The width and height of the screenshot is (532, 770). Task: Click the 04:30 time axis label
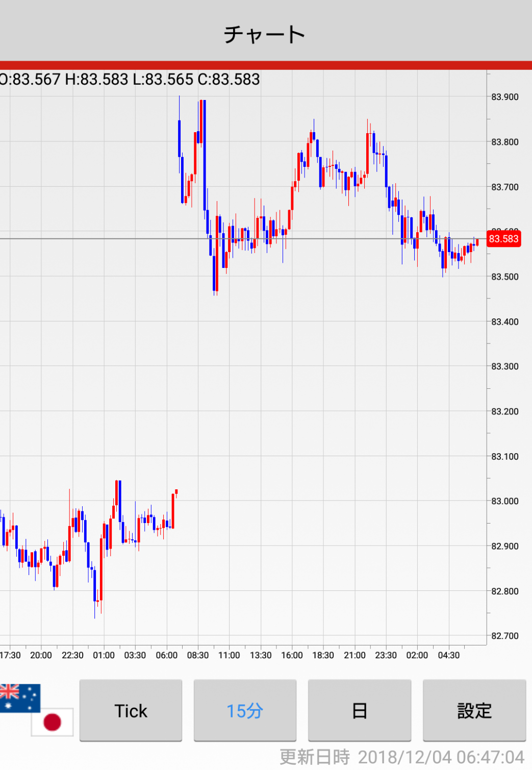pos(448,655)
